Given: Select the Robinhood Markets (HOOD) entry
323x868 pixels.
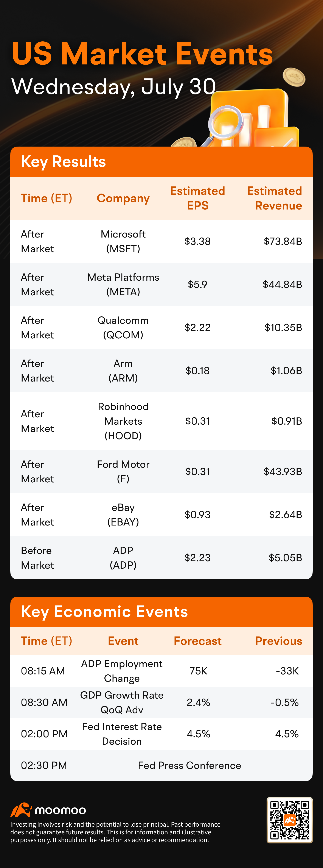Looking at the screenshot, I should [123, 421].
